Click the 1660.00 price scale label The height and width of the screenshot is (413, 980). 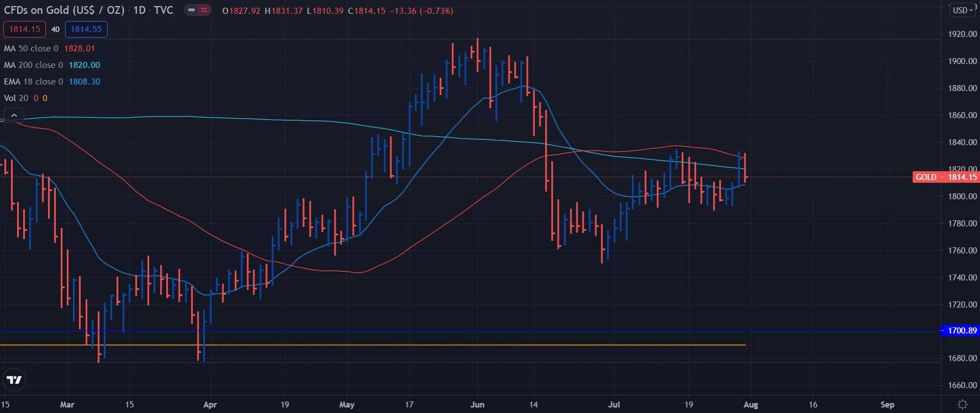tap(962, 385)
